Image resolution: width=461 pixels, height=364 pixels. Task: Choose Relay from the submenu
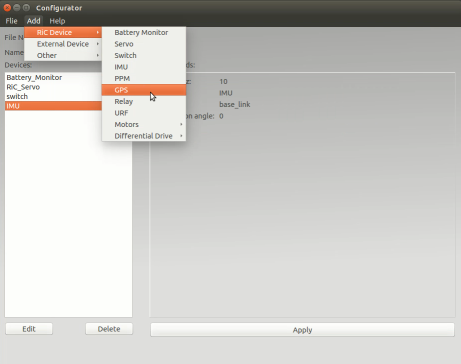click(144, 101)
